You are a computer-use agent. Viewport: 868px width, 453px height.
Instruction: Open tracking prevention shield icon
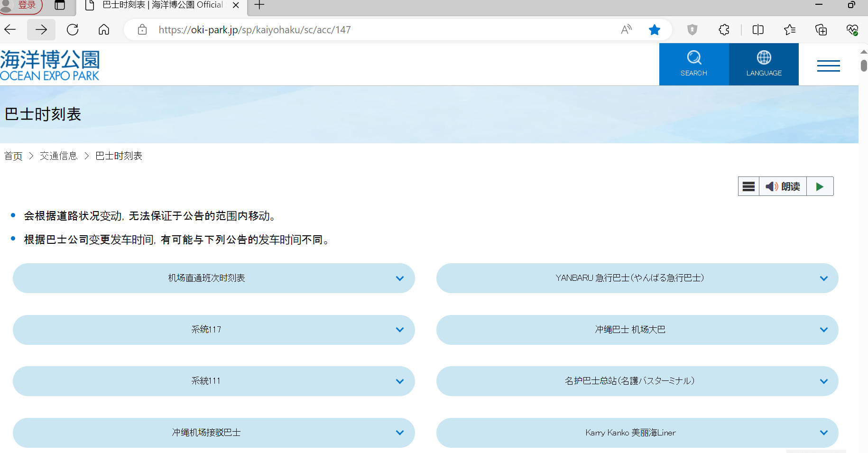[693, 30]
